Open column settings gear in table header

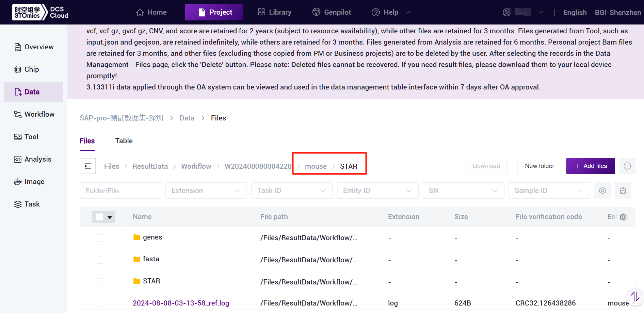(623, 217)
